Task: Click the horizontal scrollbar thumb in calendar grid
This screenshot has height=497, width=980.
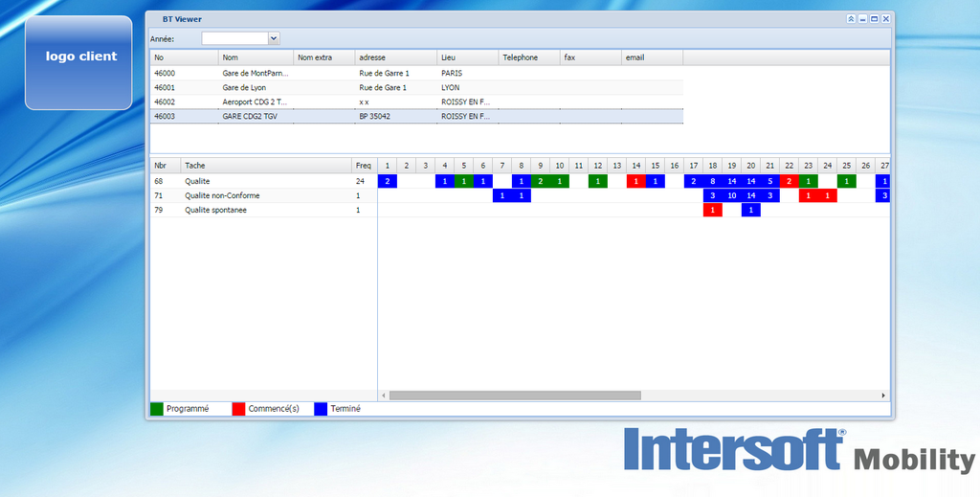Action: click(x=515, y=395)
